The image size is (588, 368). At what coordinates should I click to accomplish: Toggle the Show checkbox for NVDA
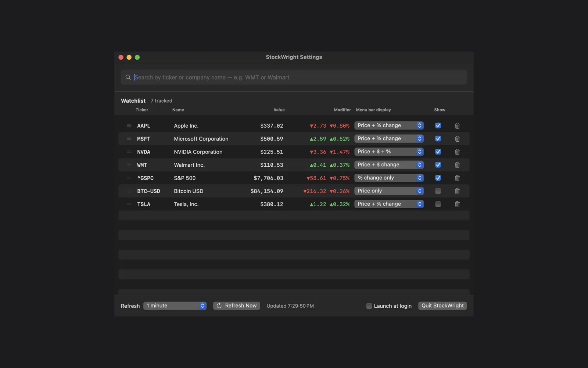click(x=438, y=152)
